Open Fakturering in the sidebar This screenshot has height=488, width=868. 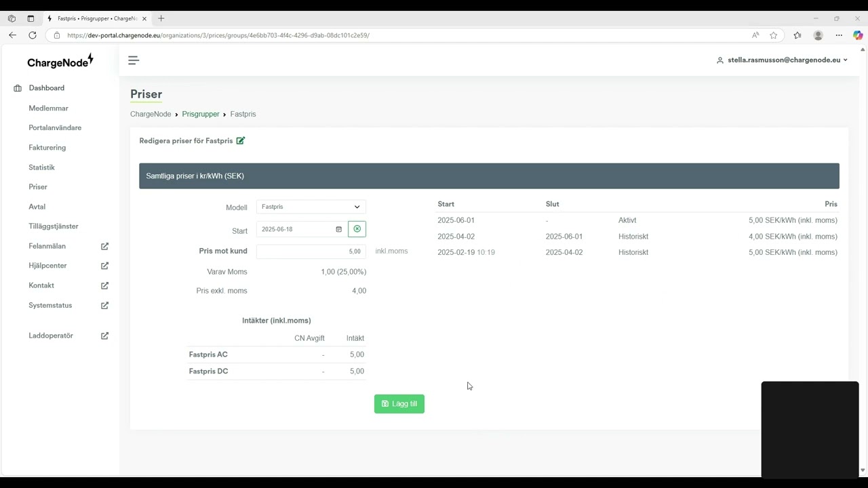(47, 147)
